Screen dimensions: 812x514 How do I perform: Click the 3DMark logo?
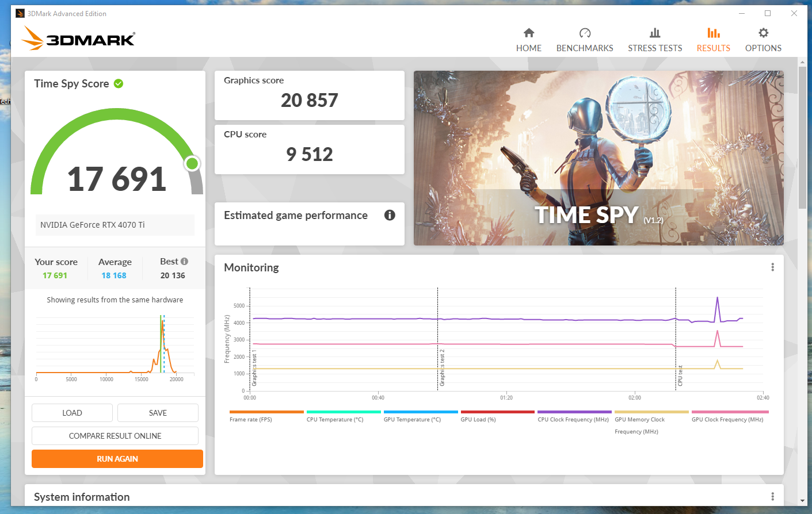[x=79, y=39]
